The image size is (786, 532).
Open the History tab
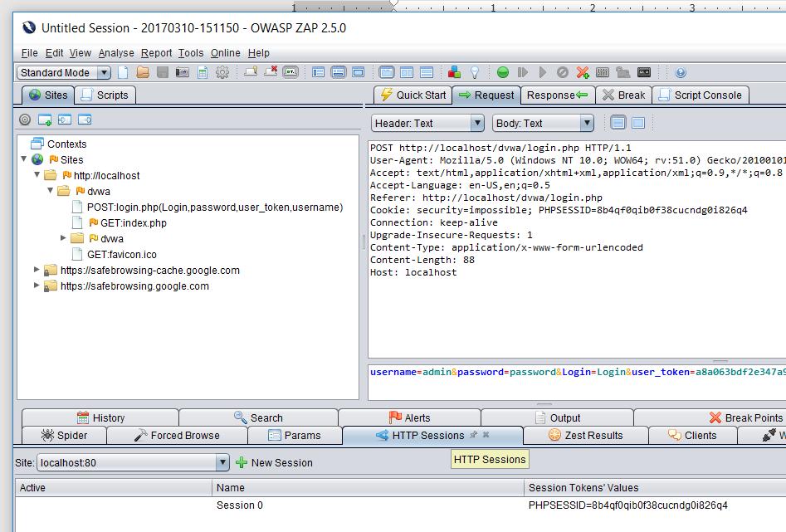[x=100, y=417]
